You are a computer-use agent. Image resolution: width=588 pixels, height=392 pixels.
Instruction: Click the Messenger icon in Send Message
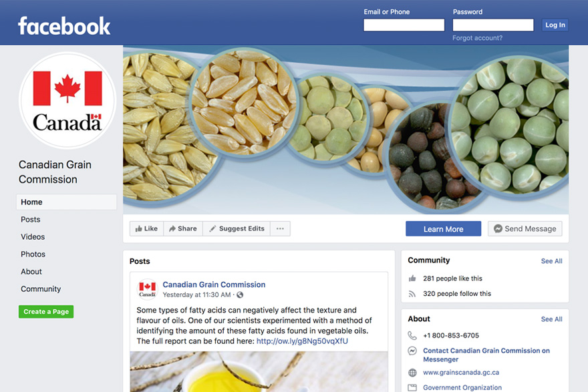[498, 228]
